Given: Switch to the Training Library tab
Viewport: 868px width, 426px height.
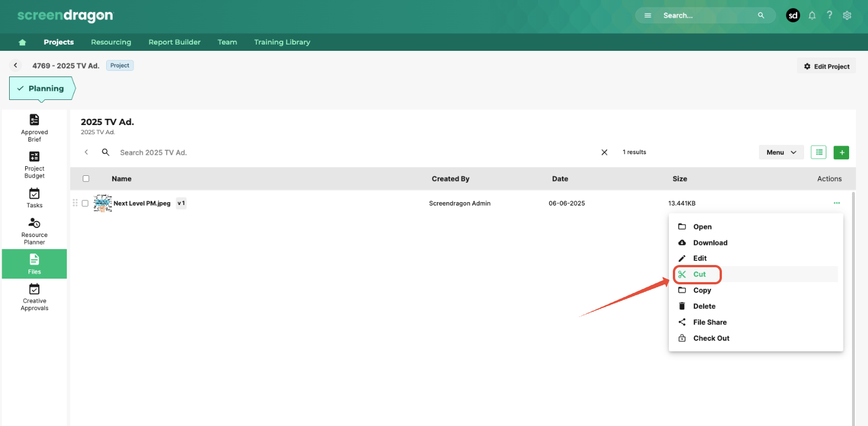Looking at the screenshot, I should [x=282, y=42].
